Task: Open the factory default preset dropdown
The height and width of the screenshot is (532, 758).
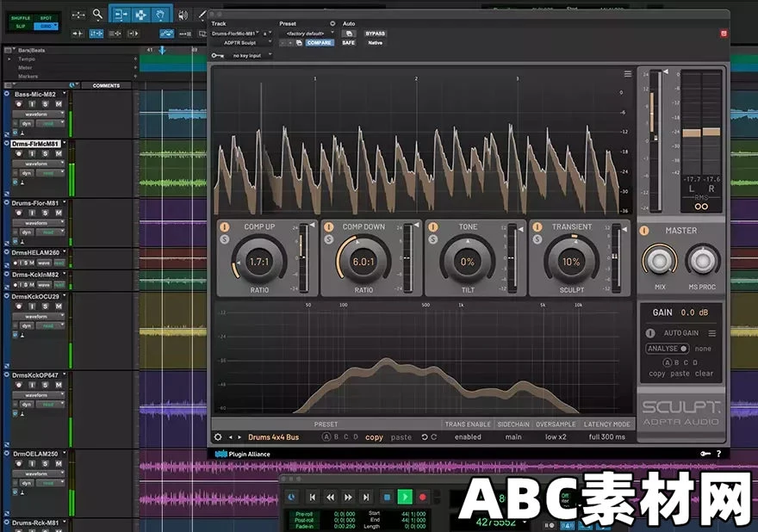Action: pyautogui.click(x=306, y=33)
